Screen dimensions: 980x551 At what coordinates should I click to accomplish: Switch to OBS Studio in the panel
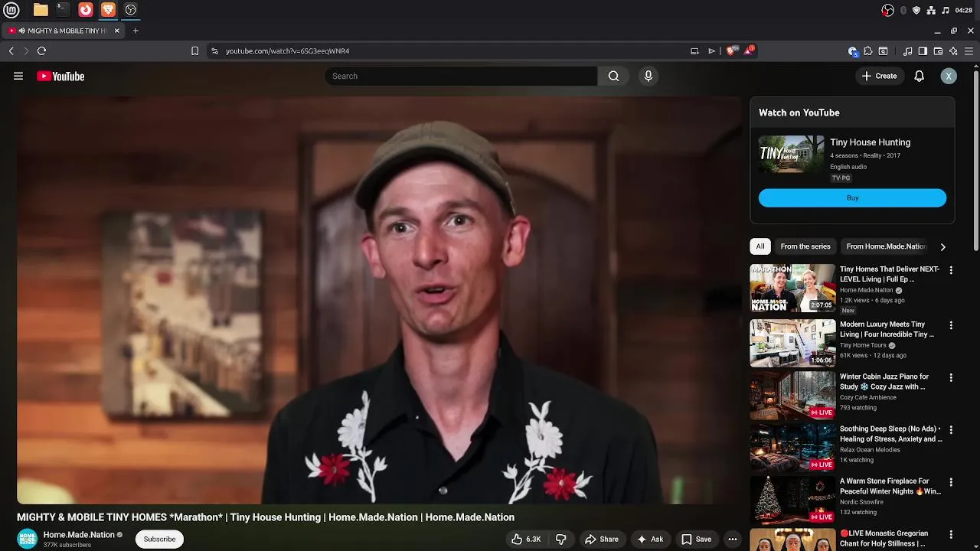pos(131,10)
